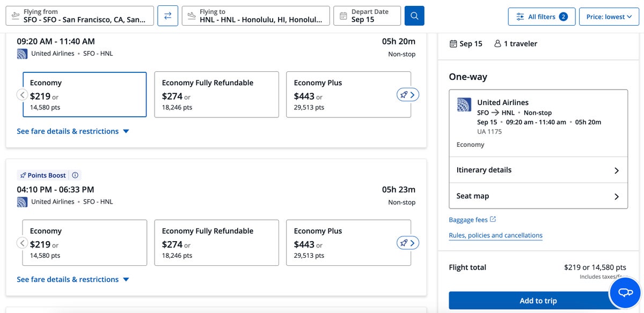Click Add to trip button

pos(538,301)
